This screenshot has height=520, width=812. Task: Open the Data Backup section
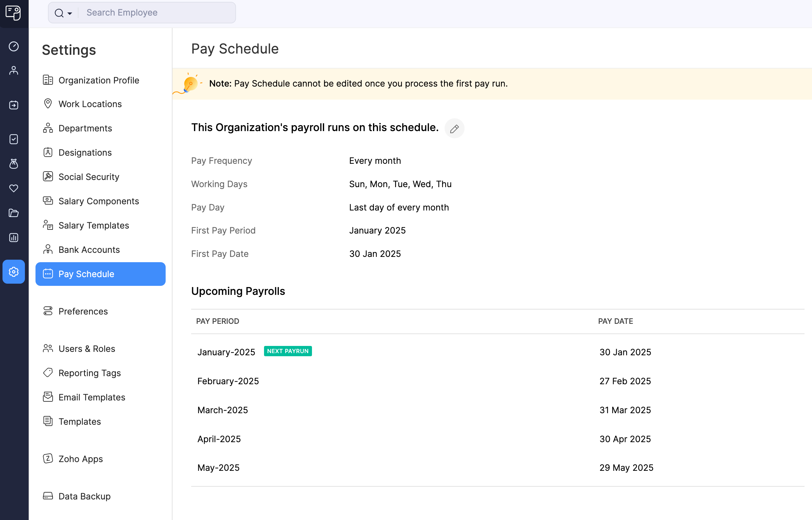pyautogui.click(x=84, y=496)
